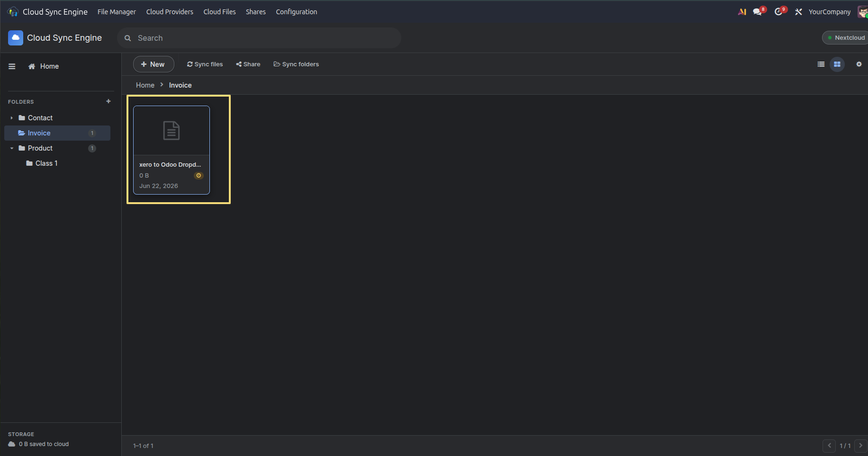
Task: Click the New button
Action: (153, 64)
